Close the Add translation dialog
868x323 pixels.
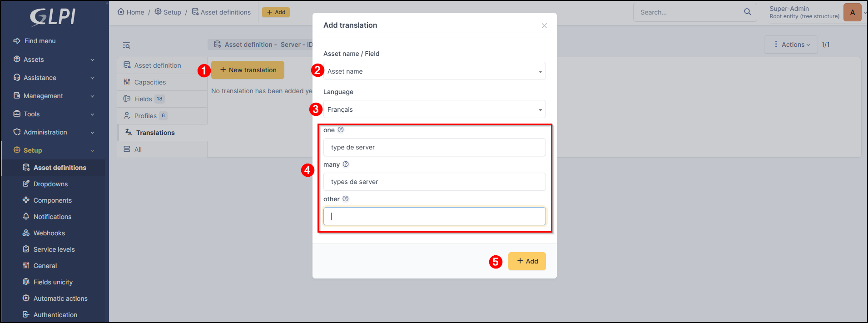tap(544, 26)
